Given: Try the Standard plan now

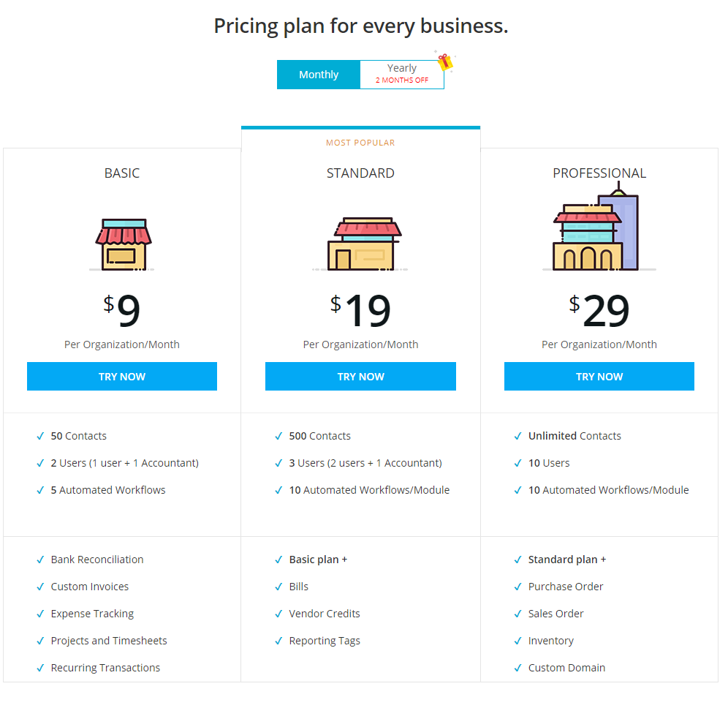Looking at the screenshot, I should [x=361, y=376].
